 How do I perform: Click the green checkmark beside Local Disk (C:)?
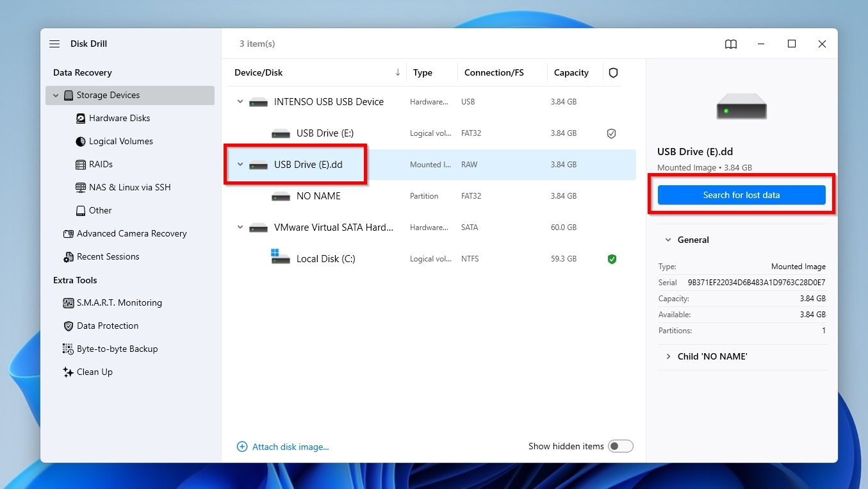(612, 259)
